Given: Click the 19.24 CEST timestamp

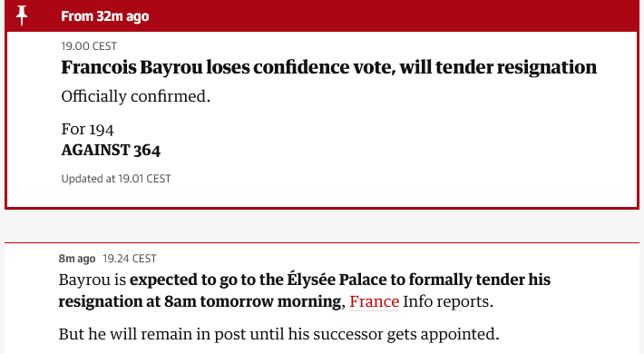Looking at the screenshot, I should coord(130,259).
